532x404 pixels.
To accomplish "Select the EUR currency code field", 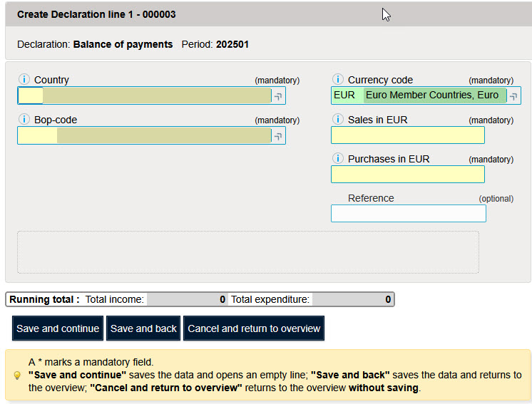I will click(347, 95).
